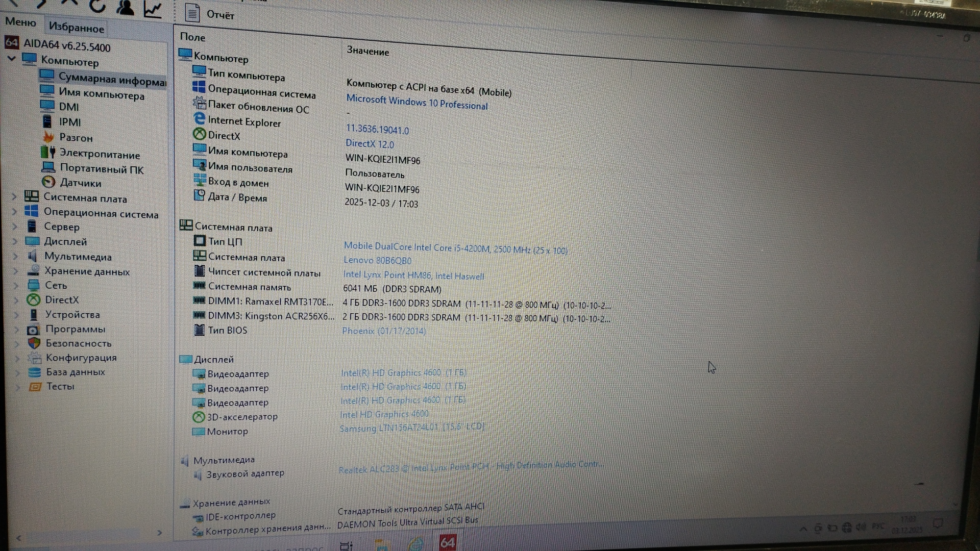This screenshot has height=551, width=980.
Task: Open the Intel Core i5-4200M CPU link
Action: [x=455, y=248]
